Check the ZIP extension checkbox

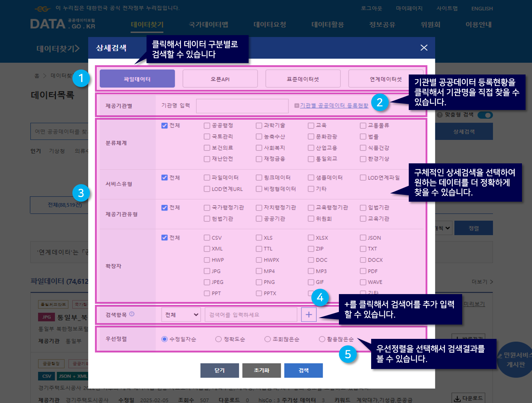(311, 249)
